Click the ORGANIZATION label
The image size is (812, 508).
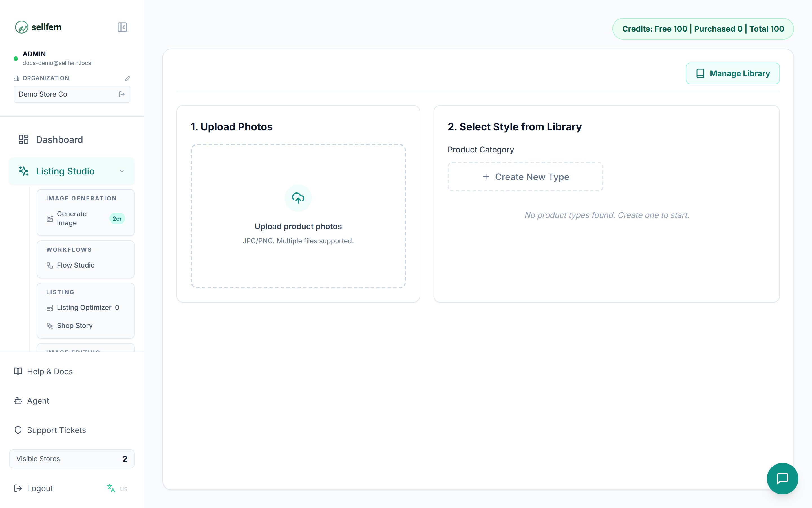coord(46,78)
